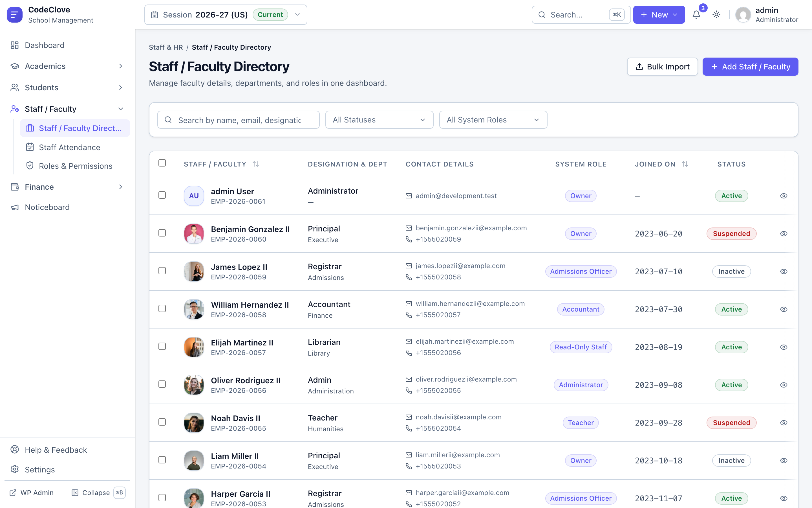The width and height of the screenshot is (812, 508).
Task: Click the Staff & HR breadcrumb
Action: [166, 47]
